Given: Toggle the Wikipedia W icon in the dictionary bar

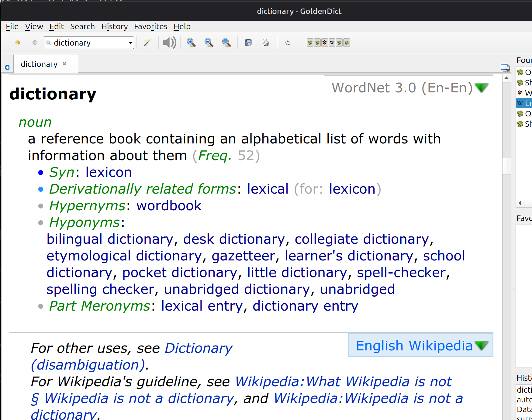Looking at the screenshot, I should [332, 43].
